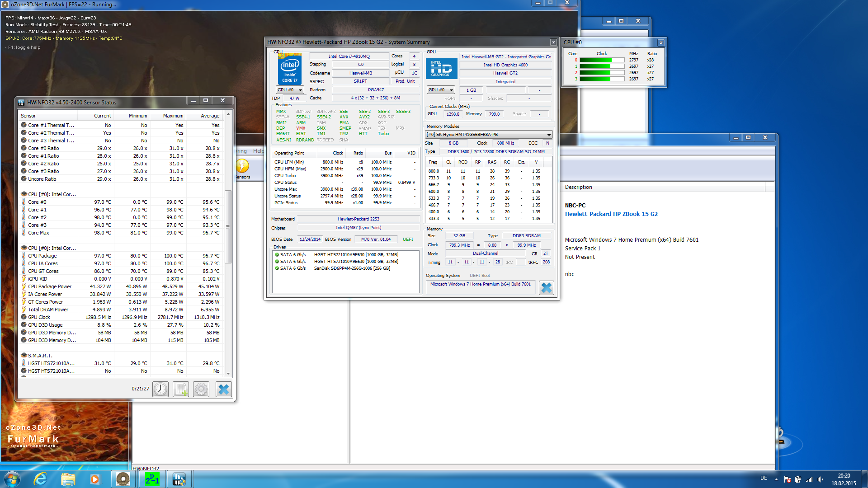
Task: Click blue X close in Sensor Status footer
Action: [x=223, y=389]
